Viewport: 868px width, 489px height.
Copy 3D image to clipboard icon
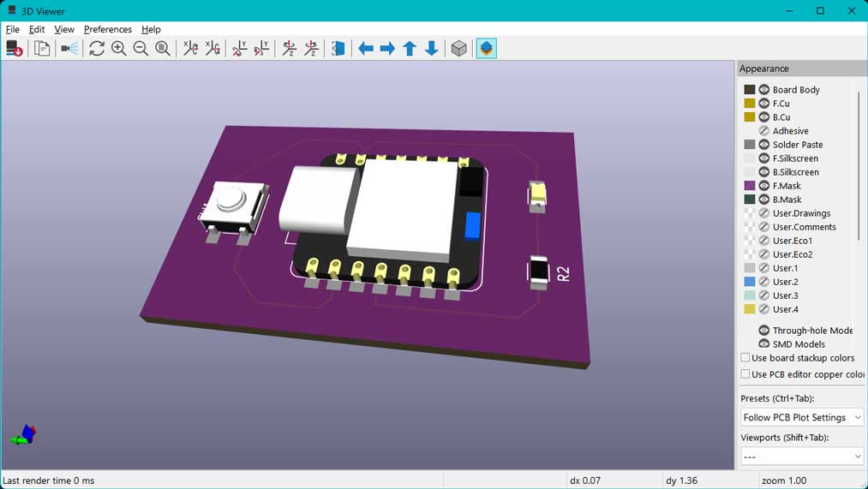[x=42, y=49]
